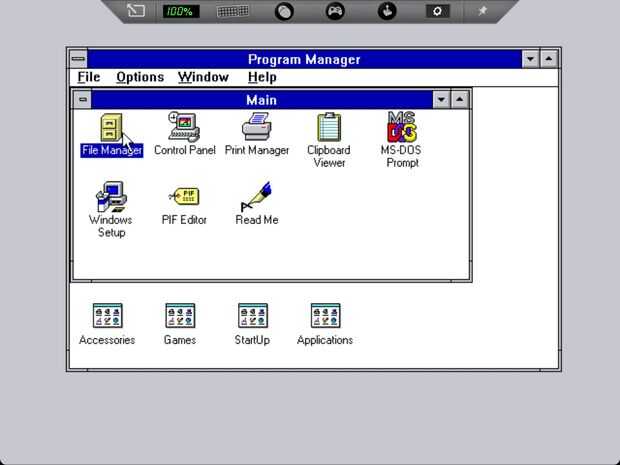Open the Main window's control menu box
Viewport: 620px width, 465px height.
pyautogui.click(x=83, y=100)
